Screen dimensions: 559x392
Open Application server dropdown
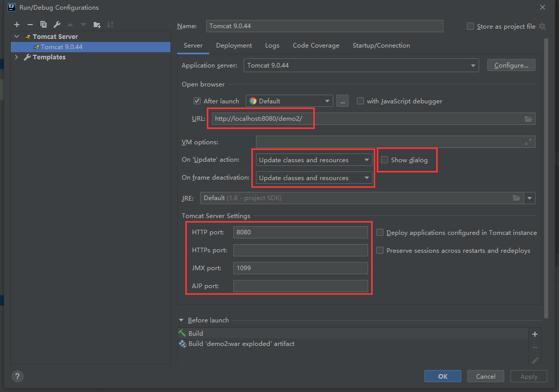point(361,66)
